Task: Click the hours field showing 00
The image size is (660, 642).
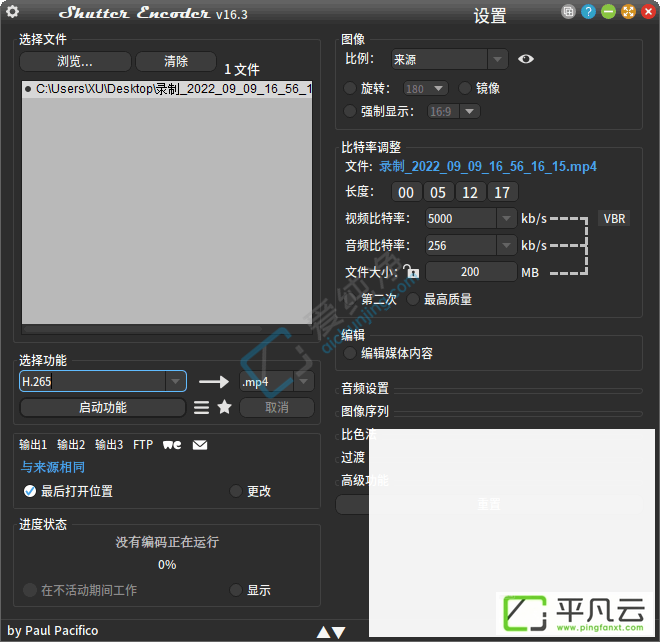Action: pos(406,192)
